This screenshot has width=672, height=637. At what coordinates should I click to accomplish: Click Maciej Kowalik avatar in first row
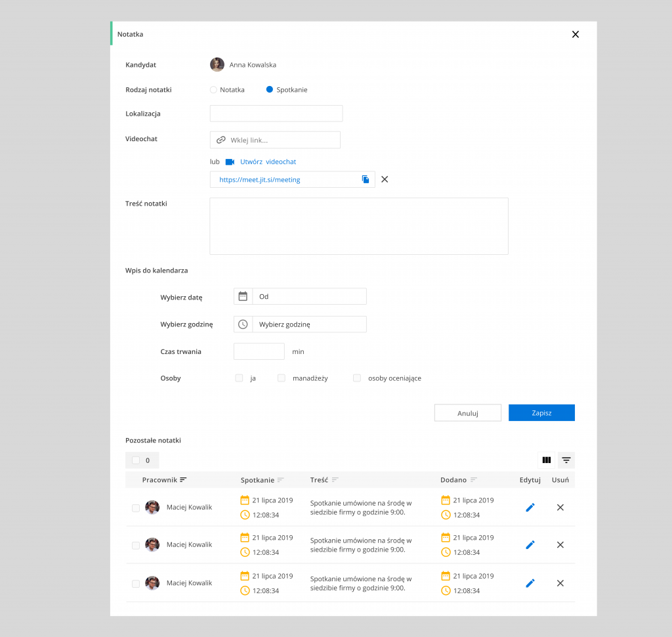[x=152, y=507]
